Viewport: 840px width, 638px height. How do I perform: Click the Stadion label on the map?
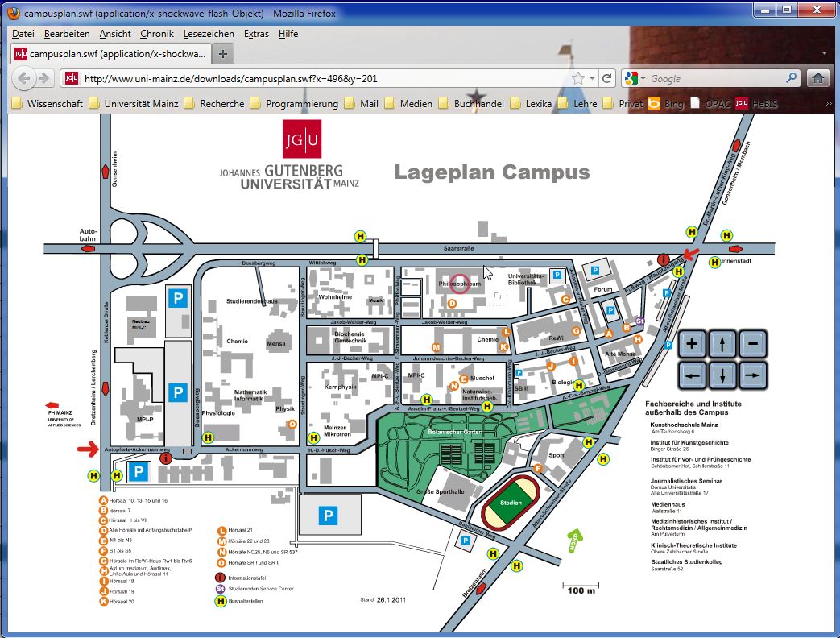(511, 503)
